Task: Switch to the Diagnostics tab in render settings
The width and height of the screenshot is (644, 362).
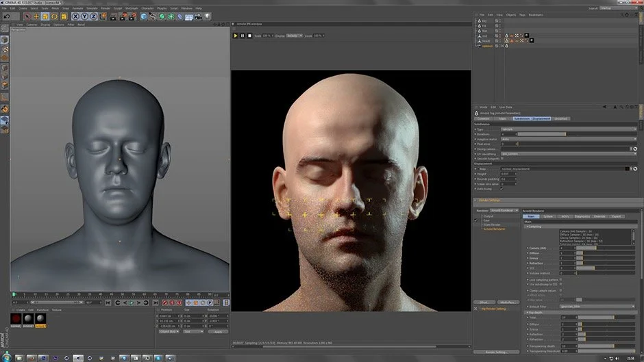Action: coord(581,216)
